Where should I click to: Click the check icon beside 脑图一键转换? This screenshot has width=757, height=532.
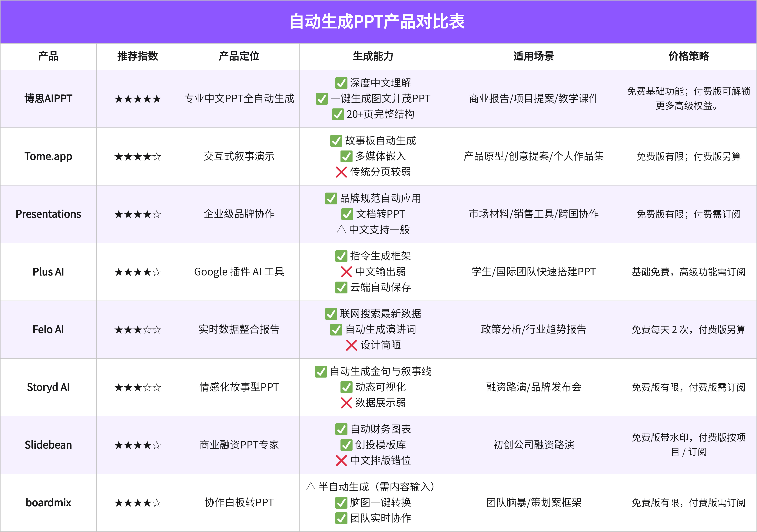(x=341, y=503)
